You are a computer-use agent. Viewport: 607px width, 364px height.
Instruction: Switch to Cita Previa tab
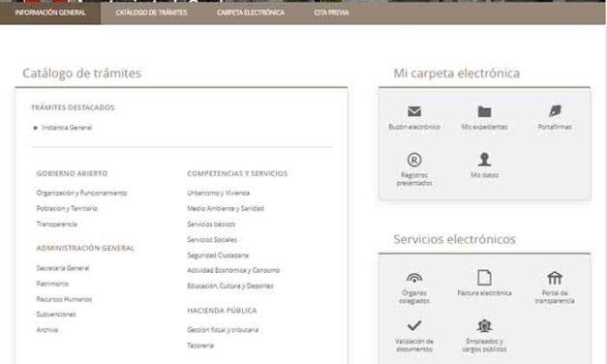(x=331, y=13)
